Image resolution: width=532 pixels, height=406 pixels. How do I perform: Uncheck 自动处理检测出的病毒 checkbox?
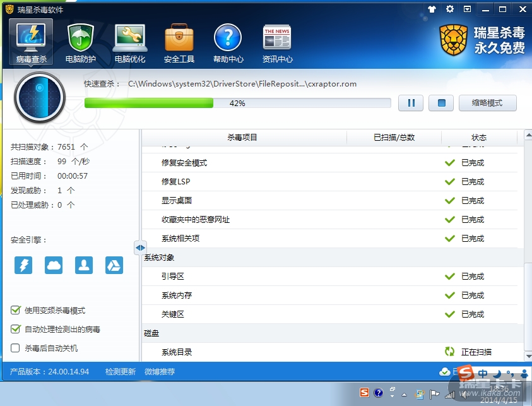pos(15,329)
